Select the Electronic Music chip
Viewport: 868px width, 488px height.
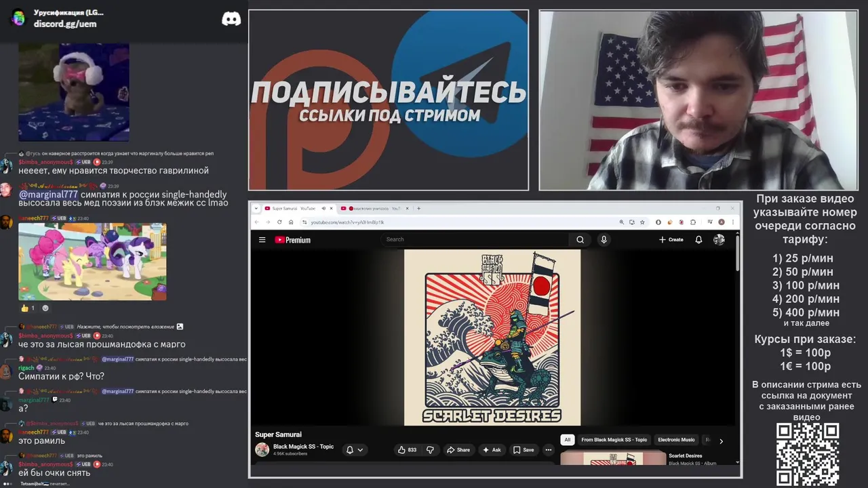pos(676,440)
